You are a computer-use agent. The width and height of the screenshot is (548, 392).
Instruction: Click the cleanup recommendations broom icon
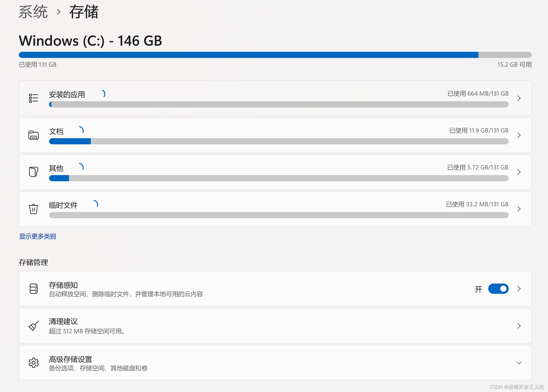click(x=34, y=326)
